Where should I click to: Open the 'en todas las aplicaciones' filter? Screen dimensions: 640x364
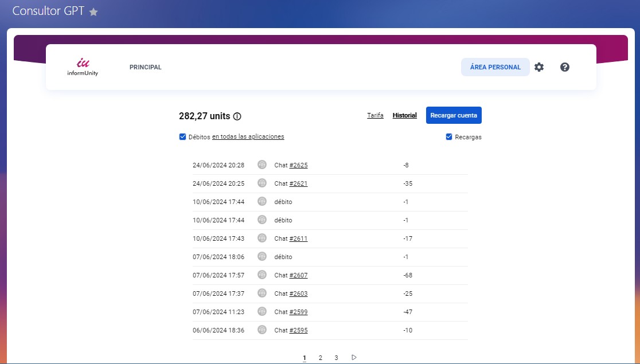coord(248,137)
